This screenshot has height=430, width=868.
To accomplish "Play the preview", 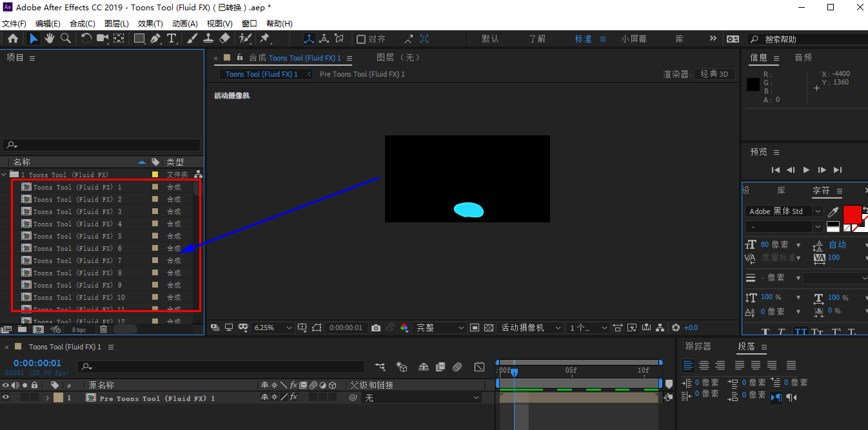I will [x=806, y=170].
